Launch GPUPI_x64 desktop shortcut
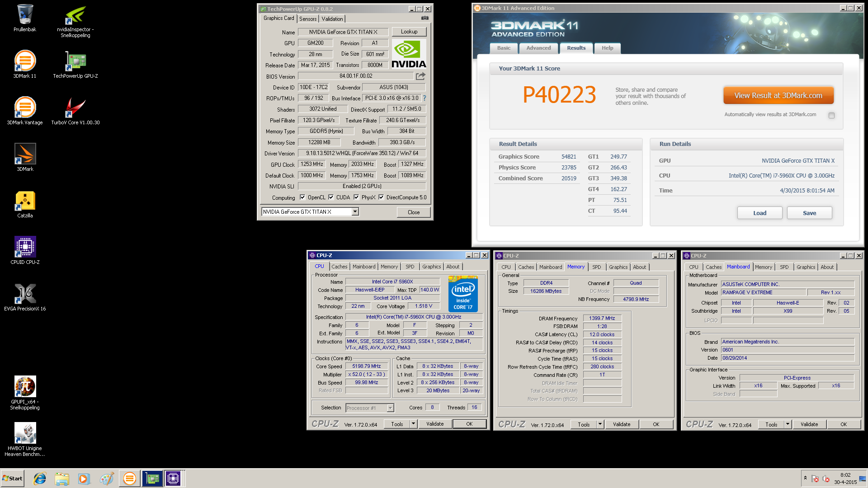Viewport: 868px width, 488px height. tap(25, 393)
